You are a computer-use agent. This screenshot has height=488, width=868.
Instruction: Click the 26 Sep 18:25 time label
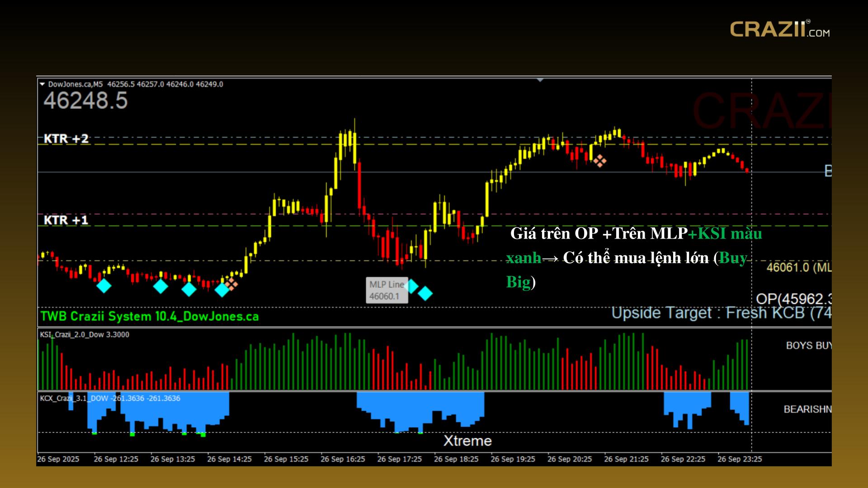click(457, 459)
